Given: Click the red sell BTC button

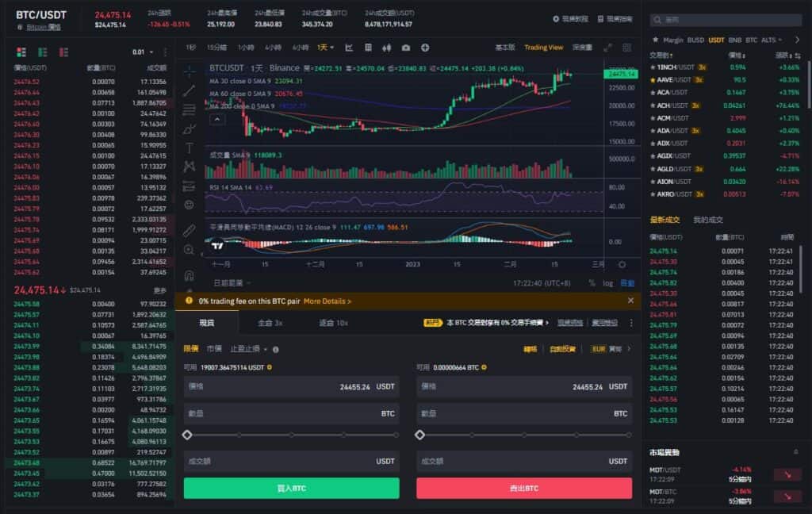Looking at the screenshot, I should [x=524, y=488].
